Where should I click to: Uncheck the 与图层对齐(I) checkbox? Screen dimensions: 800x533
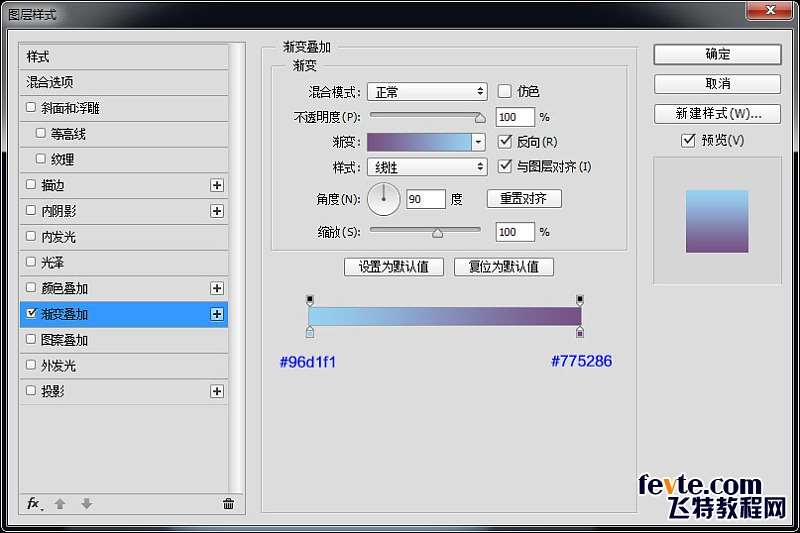504,166
